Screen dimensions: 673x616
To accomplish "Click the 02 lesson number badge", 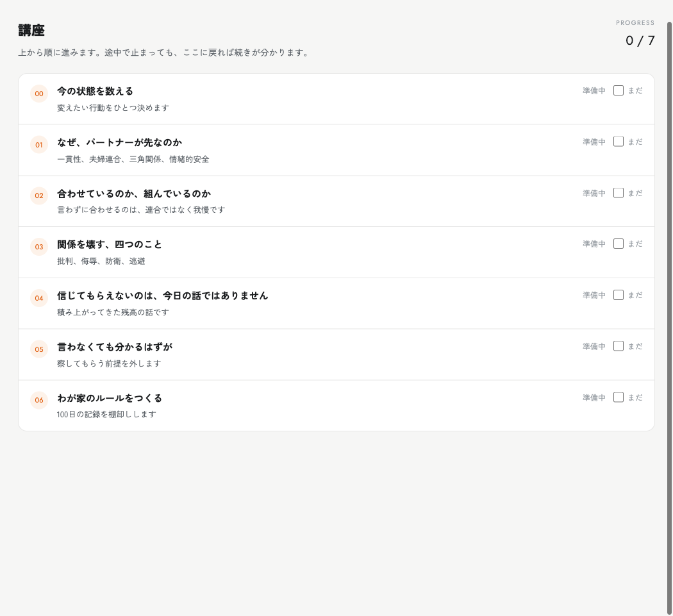I will point(39,196).
